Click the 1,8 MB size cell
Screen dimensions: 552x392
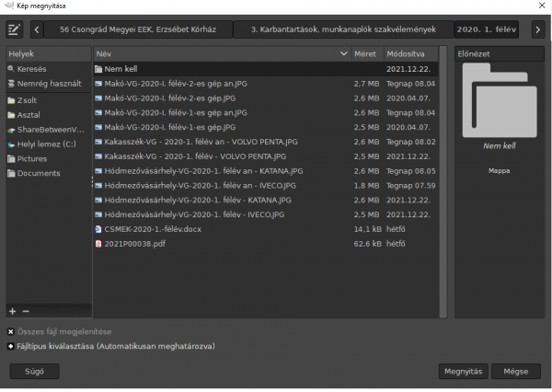point(366,186)
